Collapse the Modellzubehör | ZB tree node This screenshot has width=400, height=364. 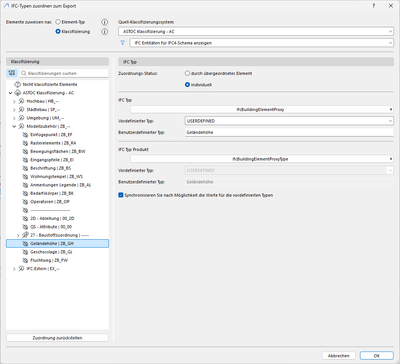click(14, 126)
